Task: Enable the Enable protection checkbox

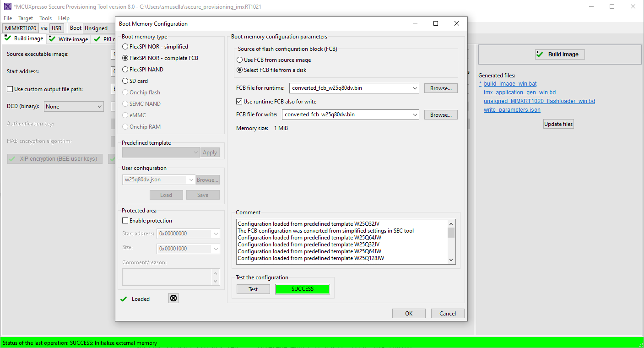Action: [x=125, y=221]
